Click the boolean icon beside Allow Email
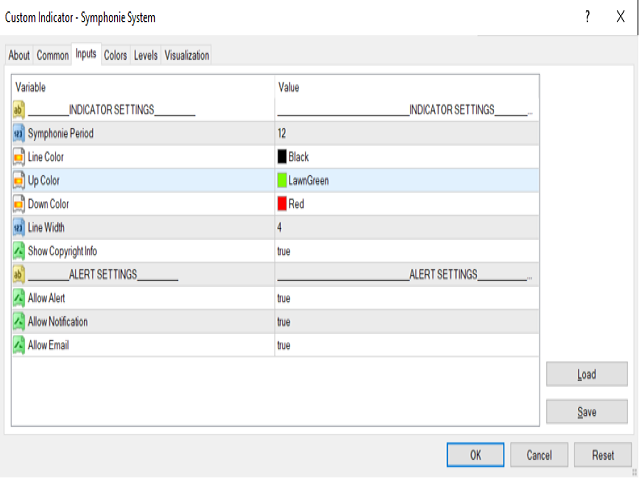640x480 pixels. [19, 345]
